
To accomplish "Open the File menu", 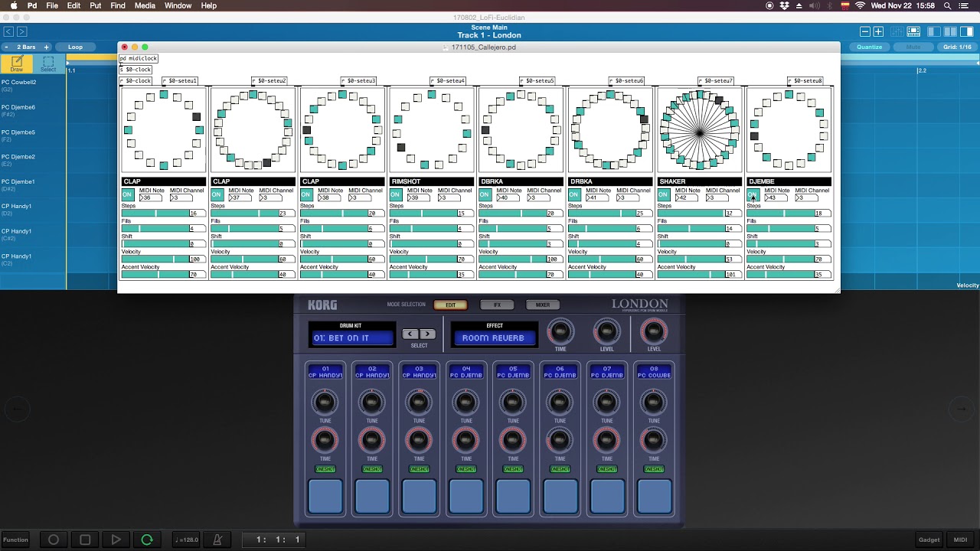I will pos(52,5).
